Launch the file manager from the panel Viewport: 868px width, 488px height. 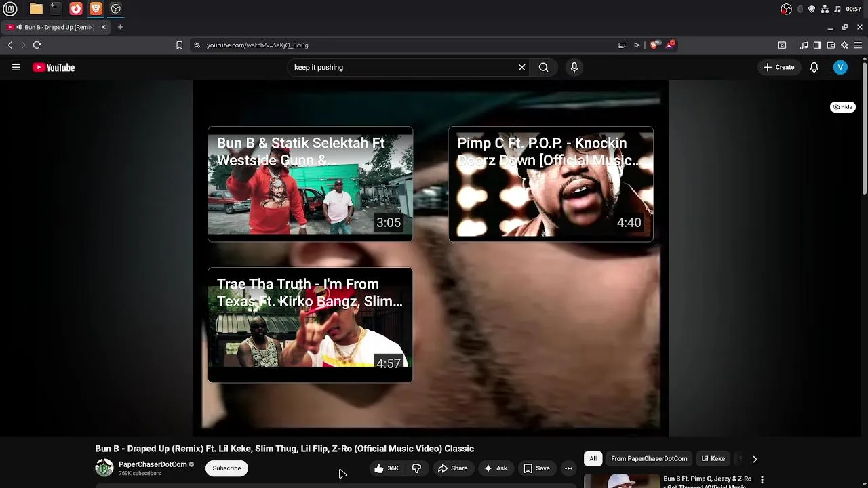coord(36,9)
